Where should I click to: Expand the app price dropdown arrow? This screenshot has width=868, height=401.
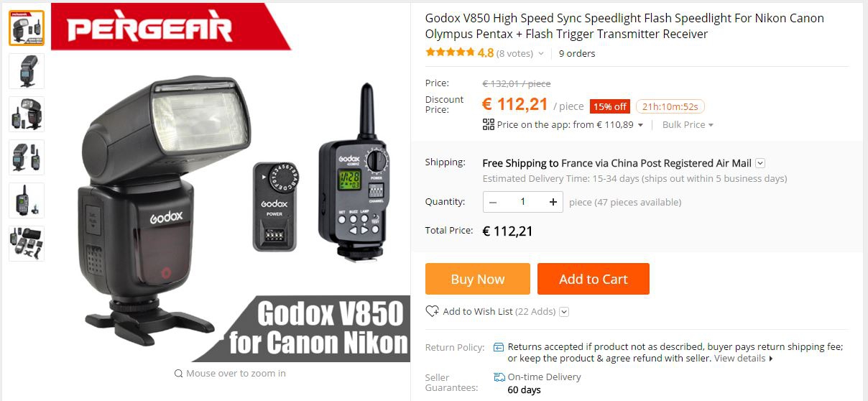[x=640, y=125]
